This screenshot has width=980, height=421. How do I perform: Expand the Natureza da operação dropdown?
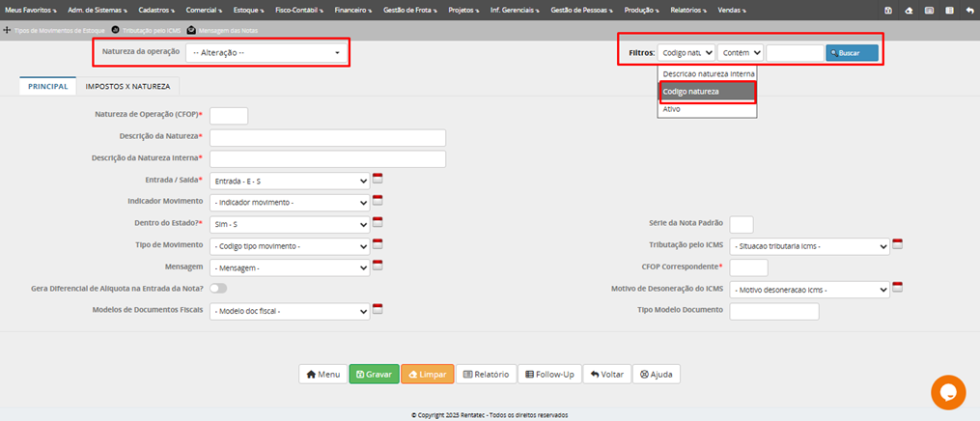tap(267, 52)
